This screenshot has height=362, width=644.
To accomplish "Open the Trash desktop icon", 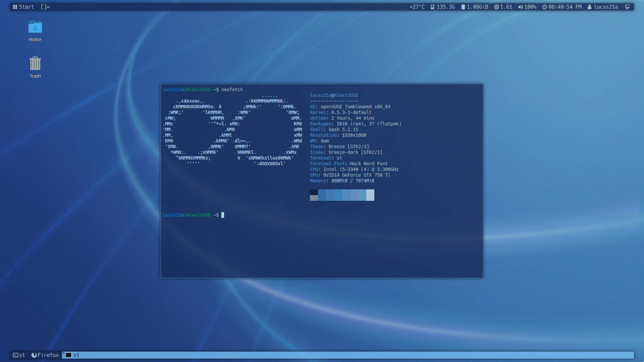I will 35,68.
